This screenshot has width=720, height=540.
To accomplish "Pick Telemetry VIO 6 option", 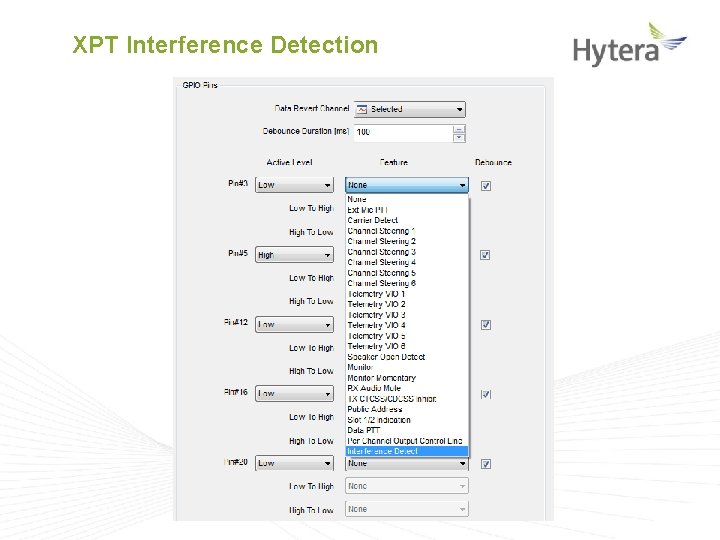I will 406,346.
